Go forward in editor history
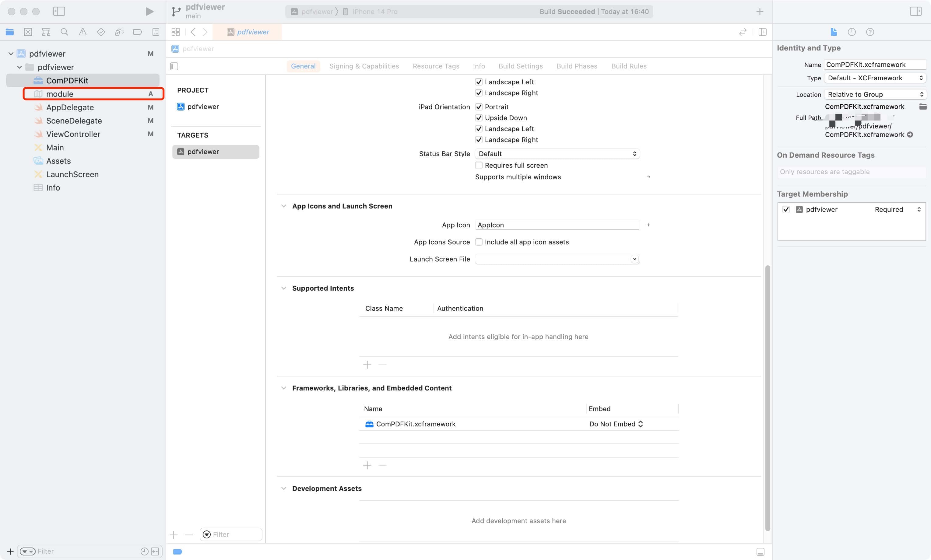Screen dimensions: 931x560 click(x=205, y=32)
